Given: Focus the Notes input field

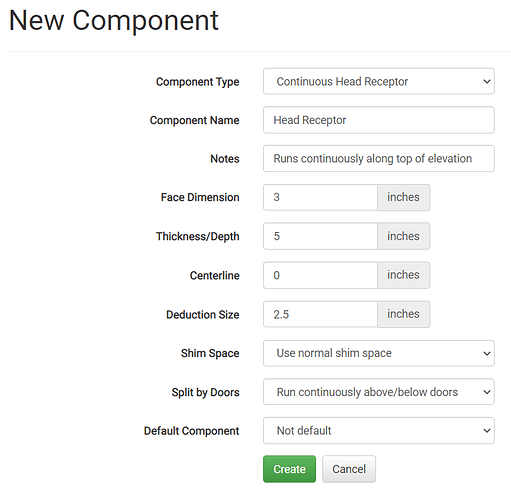Looking at the screenshot, I should click(379, 159).
